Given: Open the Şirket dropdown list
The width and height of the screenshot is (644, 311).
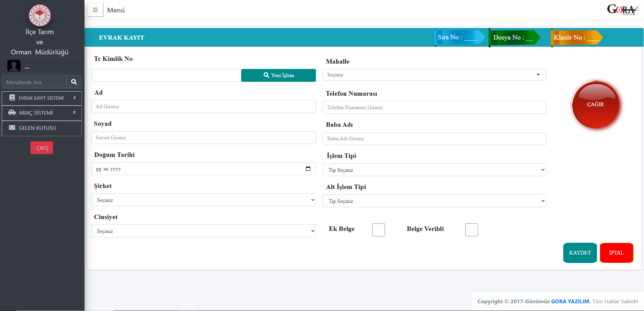Looking at the screenshot, I should click(x=203, y=200).
